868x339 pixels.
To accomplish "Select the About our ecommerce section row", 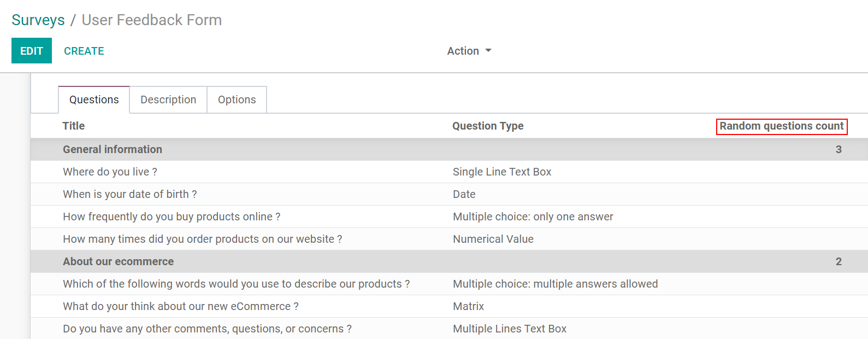I will tap(449, 261).
